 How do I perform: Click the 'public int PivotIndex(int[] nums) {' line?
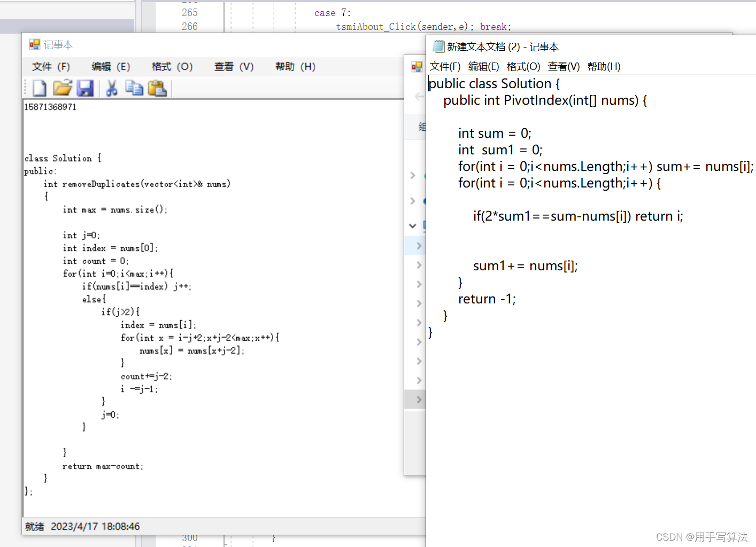(545, 100)
